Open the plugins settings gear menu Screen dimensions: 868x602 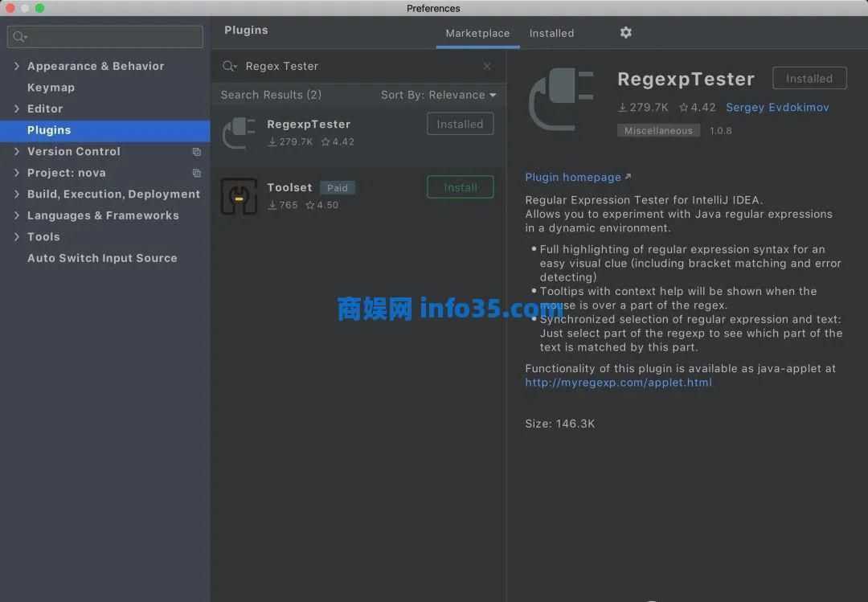pyautogui.click(x=625, y=33)
